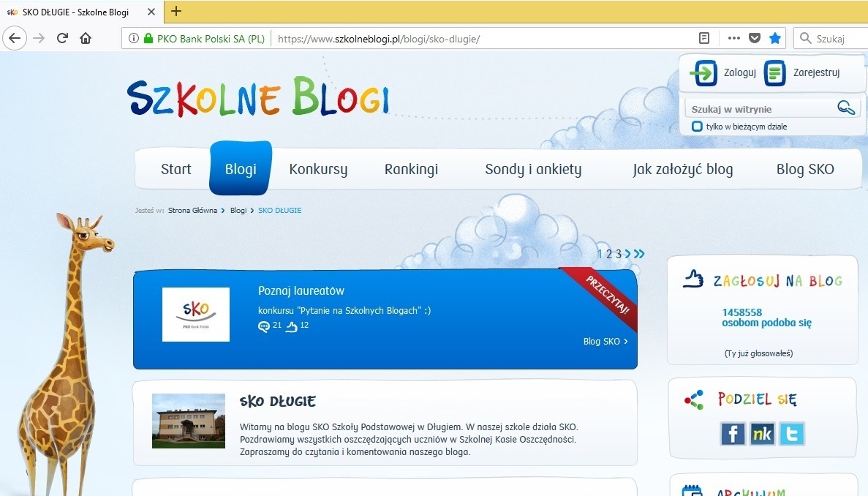Screen dimensions: 868x496
Task: Share the blog on nk
Action: [x=762, y=433]
